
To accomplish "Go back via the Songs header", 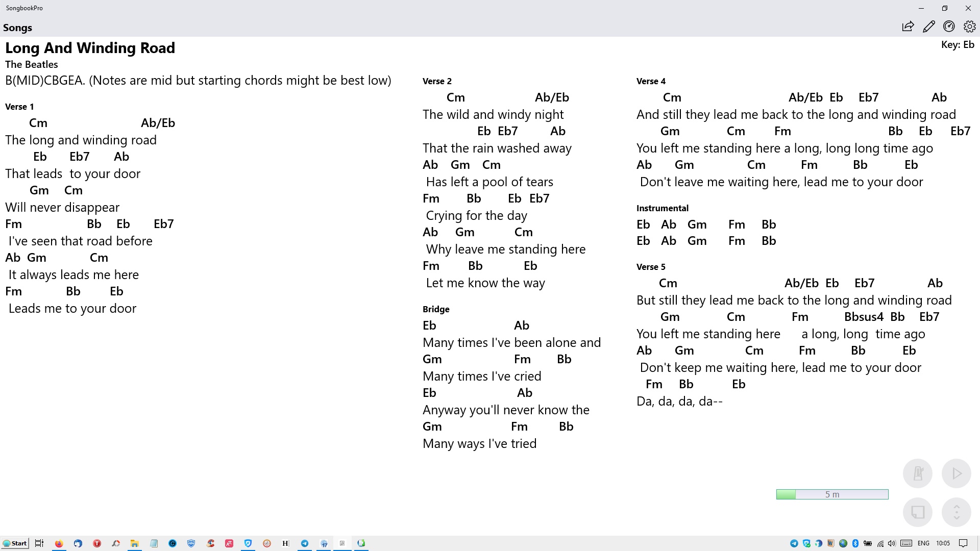I will click(x=17, y=28).
